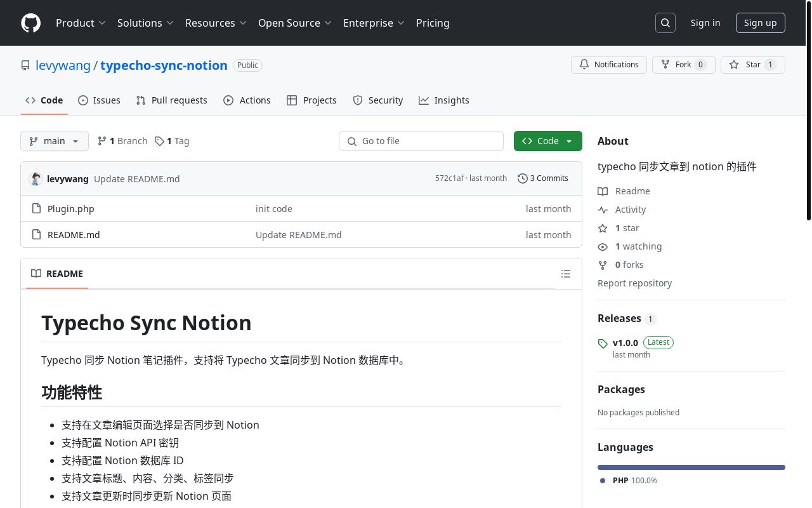This screenshot has height=508, width=812.
Task: Click the 3 Commits history icon
Action: coord(523,178)
